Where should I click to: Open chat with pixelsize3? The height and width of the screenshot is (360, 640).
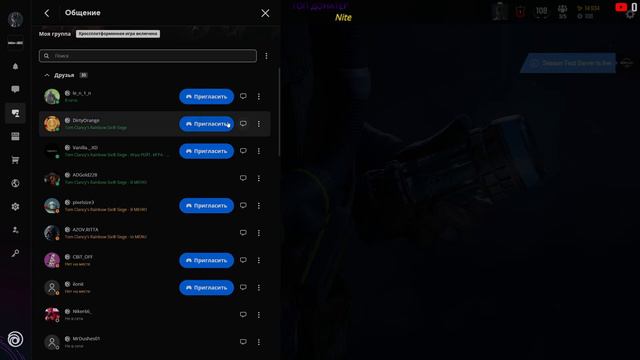tap(243, 206)
